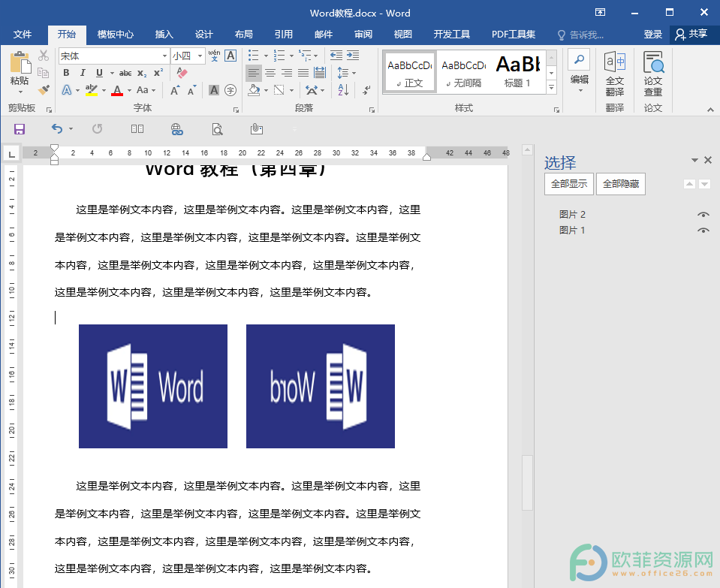Select the Format Painter brush
This screenshot has width=720, height=588.
coord(44,89)
